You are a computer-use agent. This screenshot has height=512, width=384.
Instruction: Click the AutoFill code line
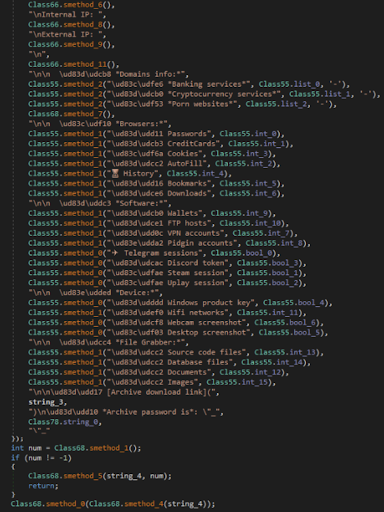(x=154, y=164)
